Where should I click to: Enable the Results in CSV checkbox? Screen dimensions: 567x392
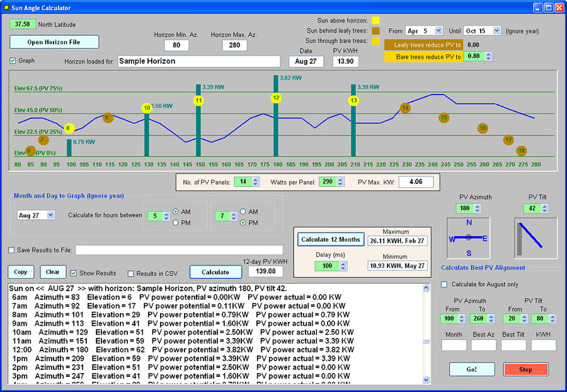tap(131, 274)
